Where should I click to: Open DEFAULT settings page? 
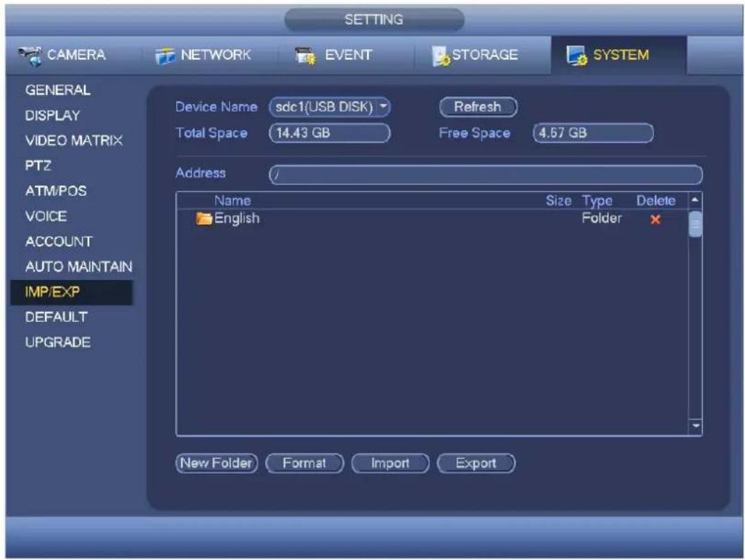pyautogui.click(x=56, y=316)
